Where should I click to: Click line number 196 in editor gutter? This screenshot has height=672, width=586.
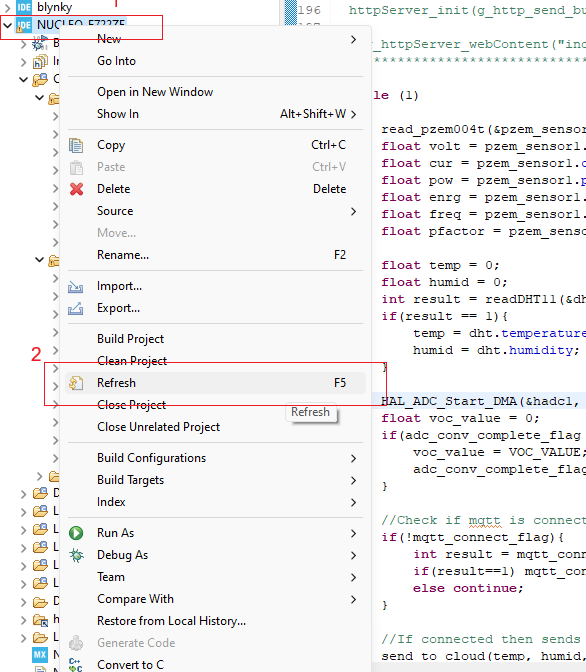[310, 10]
